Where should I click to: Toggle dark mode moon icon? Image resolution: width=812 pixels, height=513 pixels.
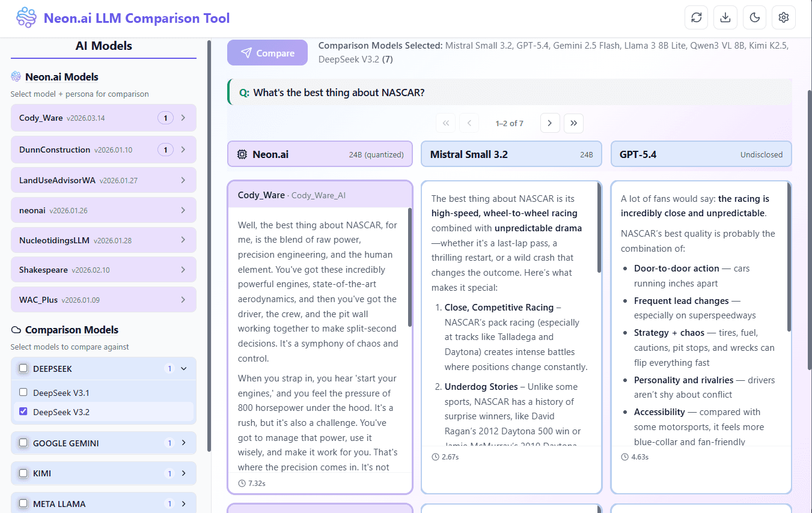[754, 17]
